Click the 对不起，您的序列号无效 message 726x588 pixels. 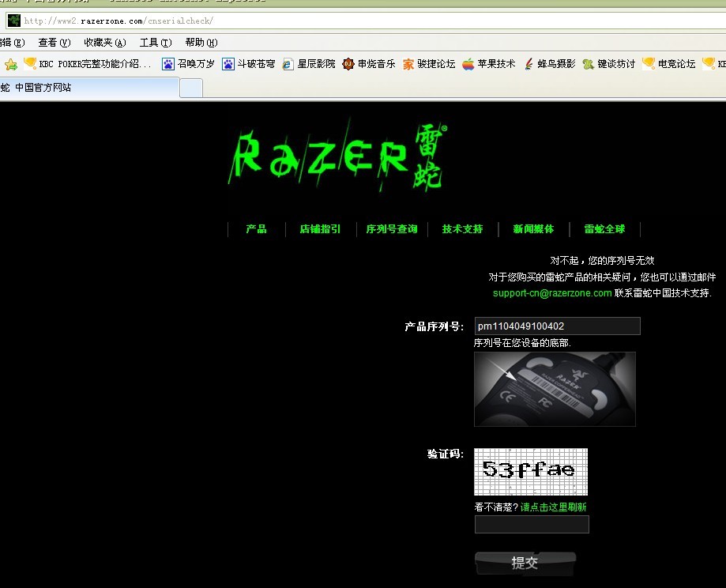tap(602, 260)
